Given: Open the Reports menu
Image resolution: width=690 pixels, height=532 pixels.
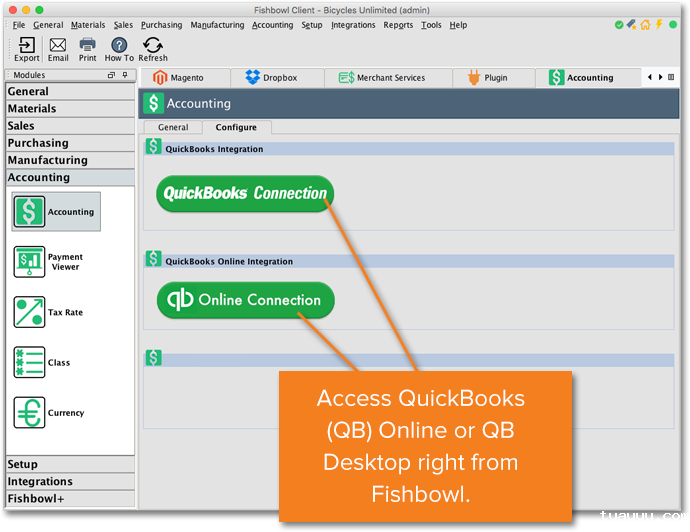Looking at the screenshot, I should pos(398,25).
